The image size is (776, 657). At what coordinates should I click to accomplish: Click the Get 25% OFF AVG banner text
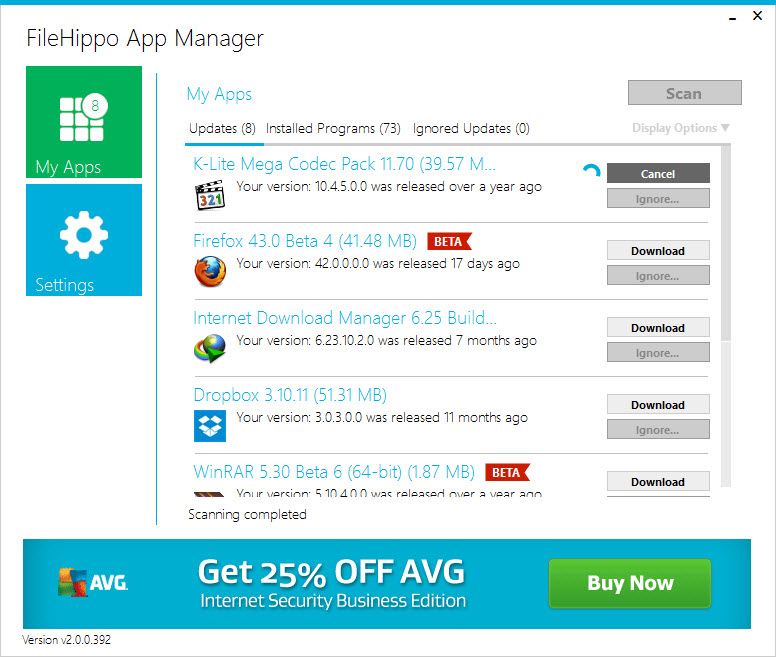click(332, 572)
